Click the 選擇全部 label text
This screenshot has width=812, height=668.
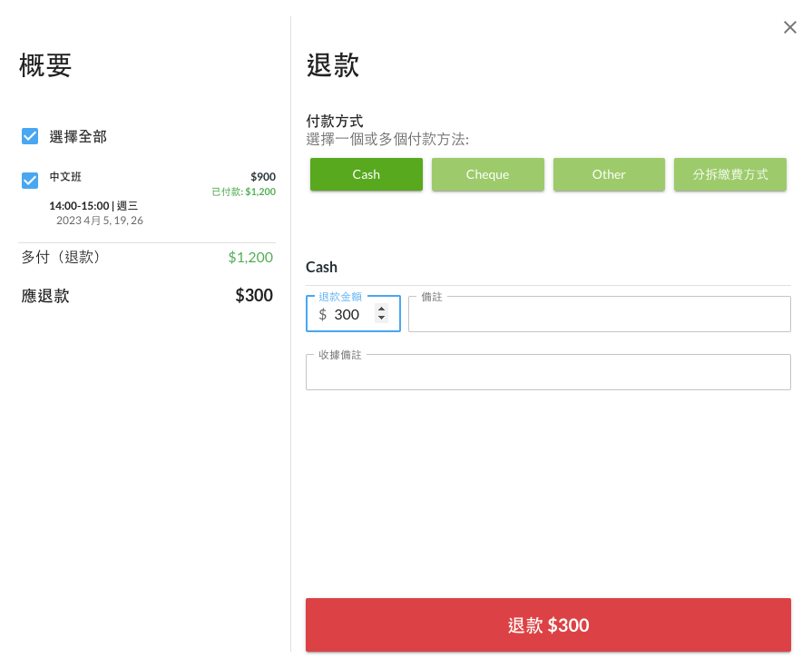tap(78, 137)
